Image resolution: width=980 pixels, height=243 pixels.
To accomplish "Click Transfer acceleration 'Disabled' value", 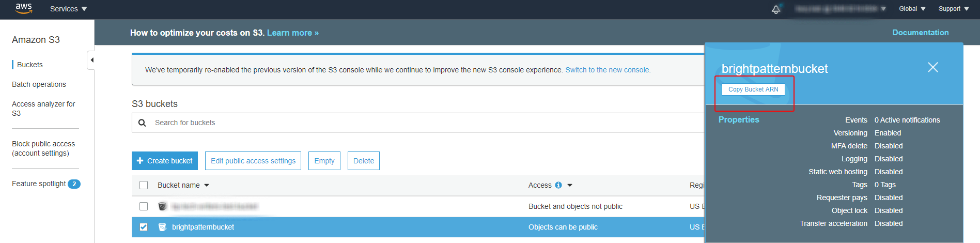I will (889, 223).
